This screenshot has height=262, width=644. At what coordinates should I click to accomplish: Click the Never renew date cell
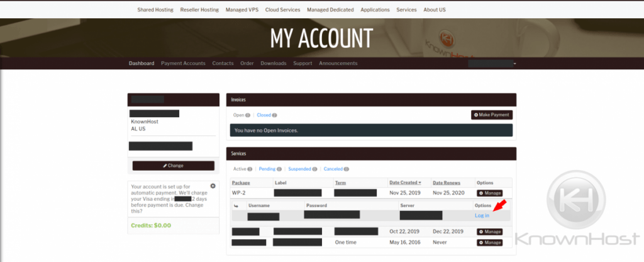pos(440,242)
